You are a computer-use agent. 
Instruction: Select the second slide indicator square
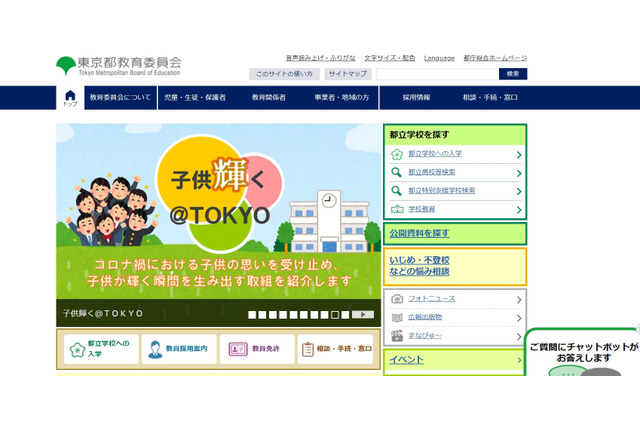(262, 315)
